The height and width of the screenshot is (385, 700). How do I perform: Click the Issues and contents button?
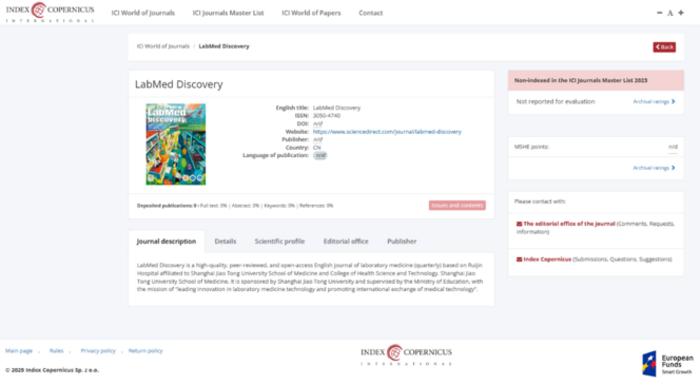tap(457, 205)
